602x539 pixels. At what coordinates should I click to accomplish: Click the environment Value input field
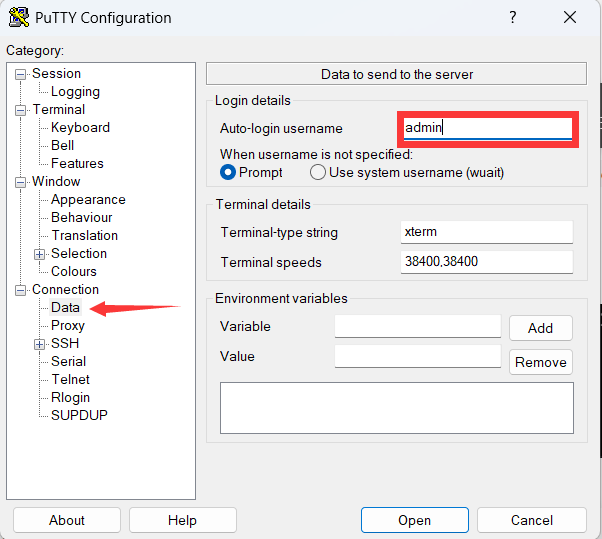click(418, 356)
